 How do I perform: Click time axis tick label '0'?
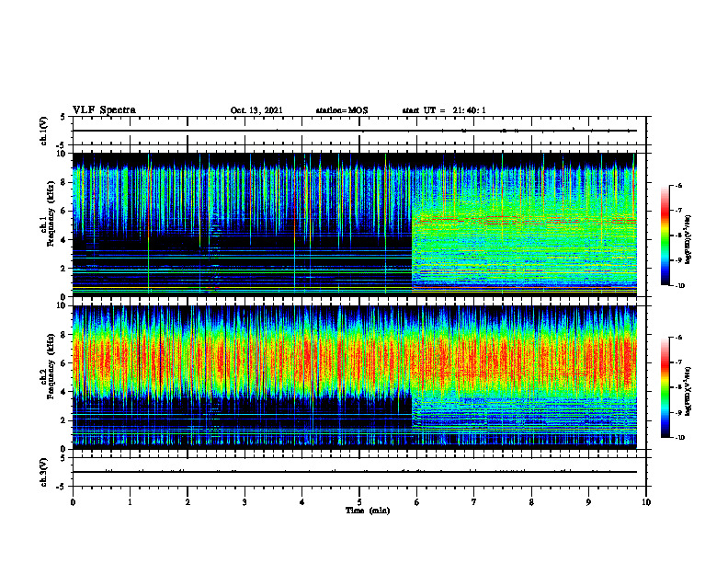[x=73, y=502]
